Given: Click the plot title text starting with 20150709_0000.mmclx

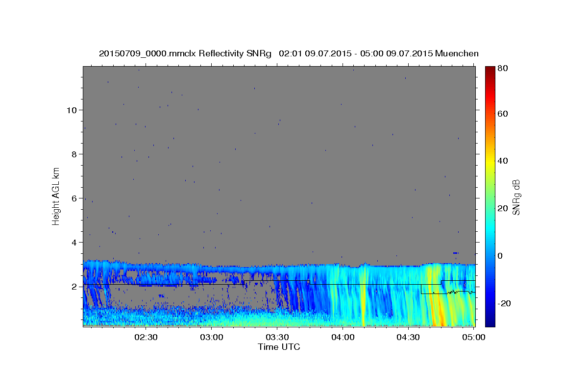Looking at the screenshot, I should [x=289, y=53].
